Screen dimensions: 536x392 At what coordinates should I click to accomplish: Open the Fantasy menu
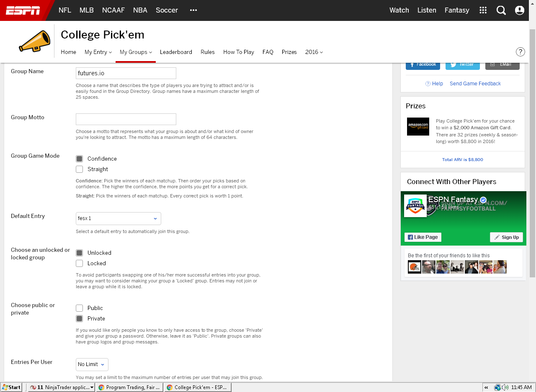457,10
